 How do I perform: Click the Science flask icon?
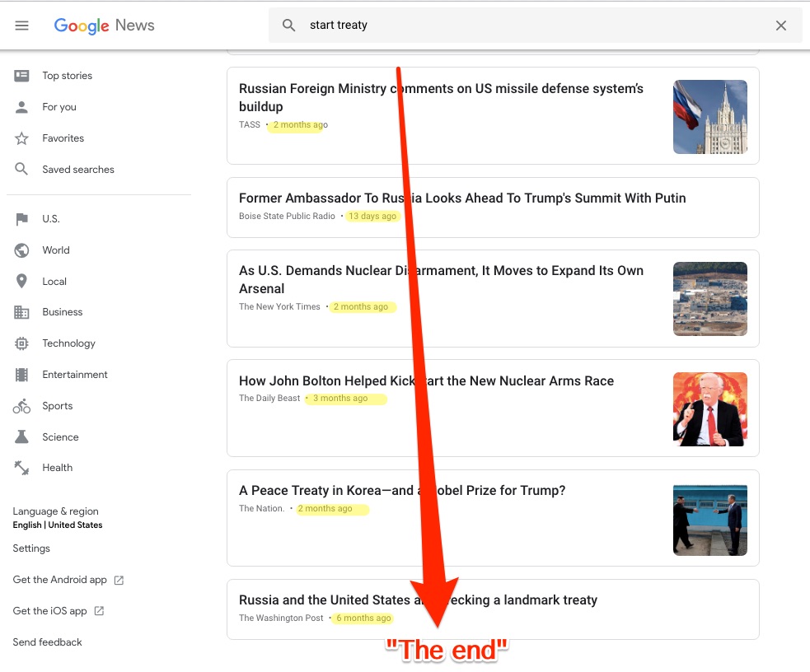(x=21, y=437)
